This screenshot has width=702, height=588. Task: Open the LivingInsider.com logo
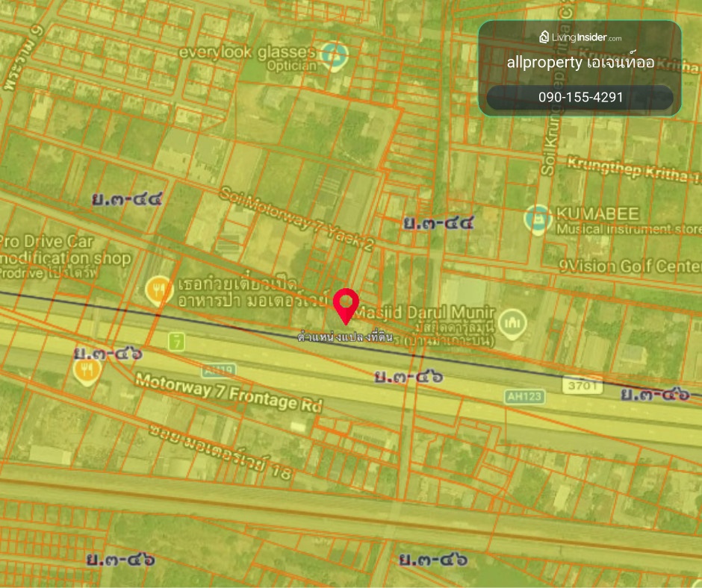click(x=580, y=37)
